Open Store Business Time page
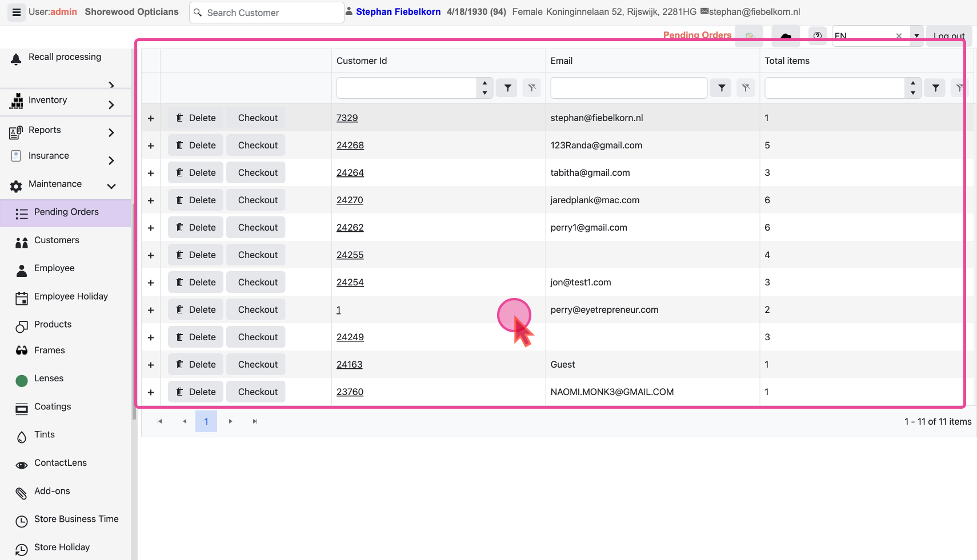The width and height of the screenshot is (977, 560). (76, 519)
